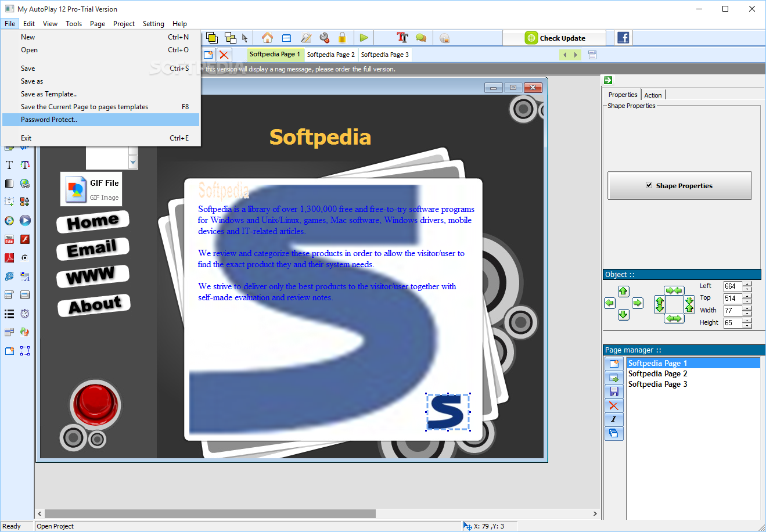The width and height of the screenshot is (766, 532).
Task: Click the arrow pointer select tool
Action: pyautogui.click(x=245, y=38)
